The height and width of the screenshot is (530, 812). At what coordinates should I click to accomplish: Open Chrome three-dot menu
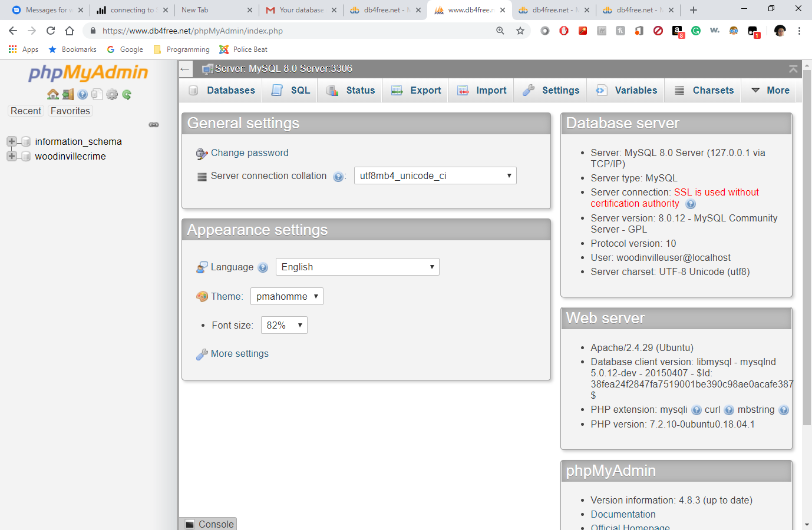click(799, 31)
